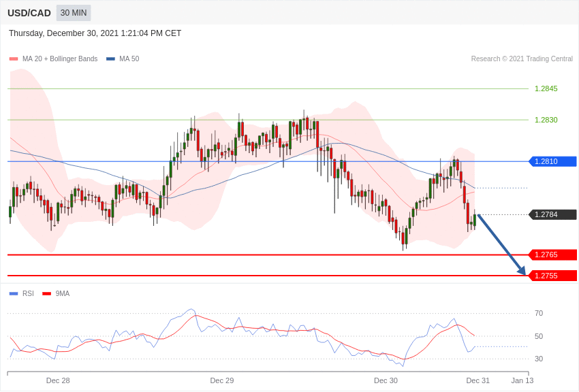Click the 'Jan 13' date axis label
The height and width of the screenshot is (392, 579).
tap(522, 380)
